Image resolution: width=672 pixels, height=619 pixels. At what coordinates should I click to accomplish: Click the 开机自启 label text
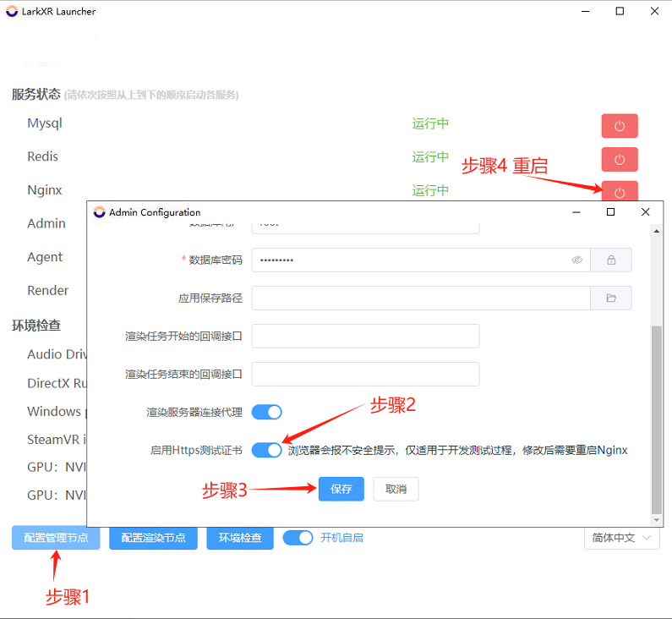tap(341, 538)
